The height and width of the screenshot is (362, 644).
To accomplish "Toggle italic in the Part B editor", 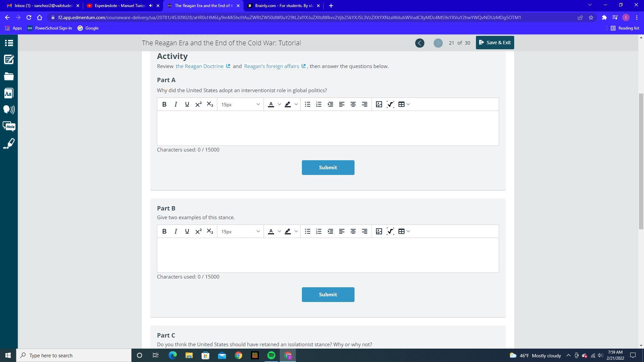I will point(175,231).
